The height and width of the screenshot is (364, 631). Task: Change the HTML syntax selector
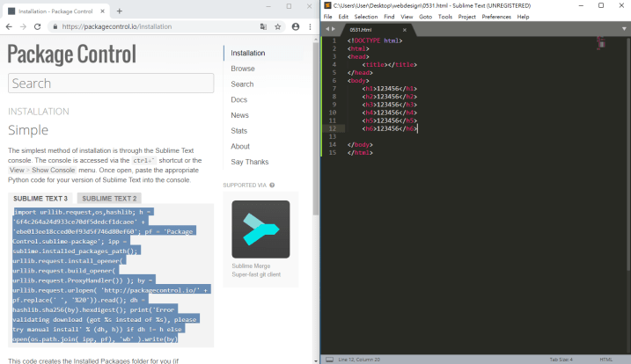(x=605, y=359)
